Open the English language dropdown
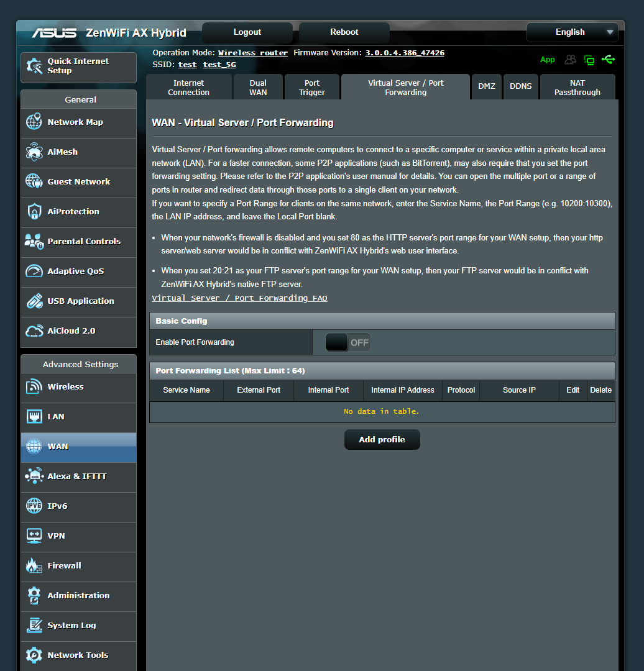Viewport: 644px width, 671px height. tap(571, 32)
